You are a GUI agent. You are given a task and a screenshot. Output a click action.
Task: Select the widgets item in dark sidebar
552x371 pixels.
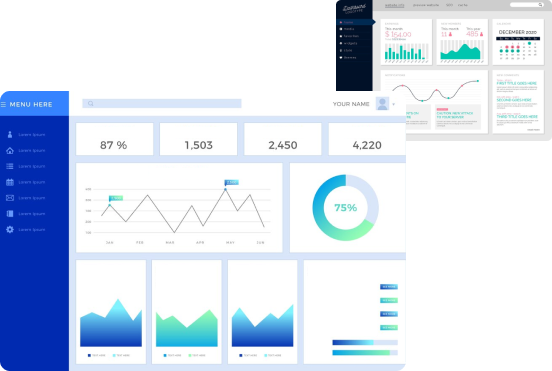pyautogui.click(x=350, y=43)
